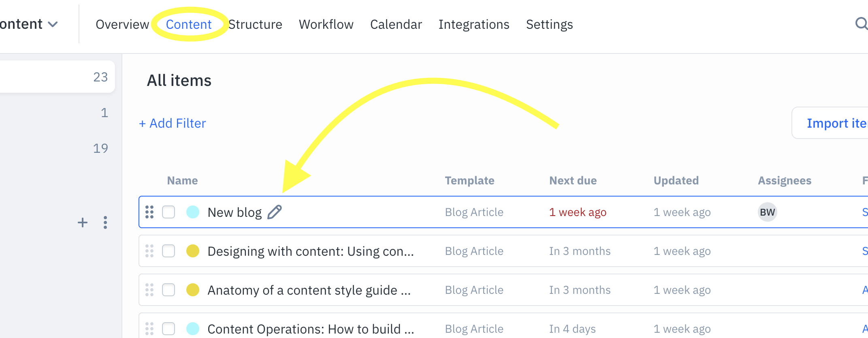
Task: Switch to the Workflow tab
Action: (326, 24)
